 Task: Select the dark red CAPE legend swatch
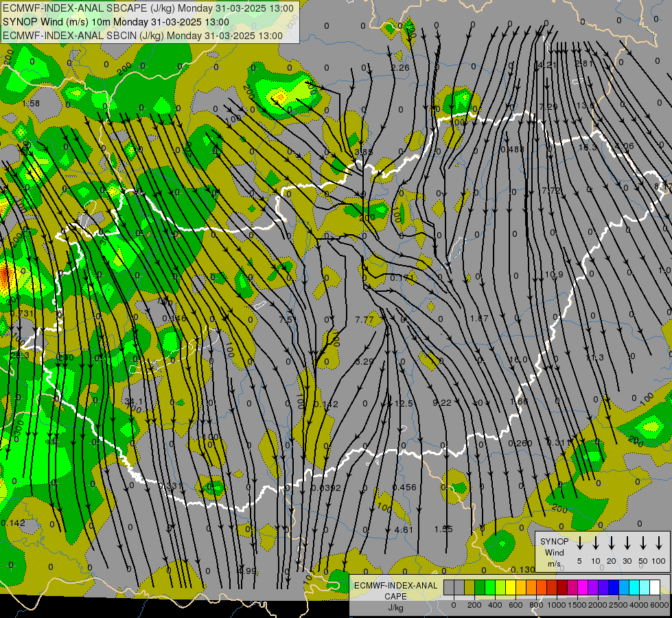562,588
